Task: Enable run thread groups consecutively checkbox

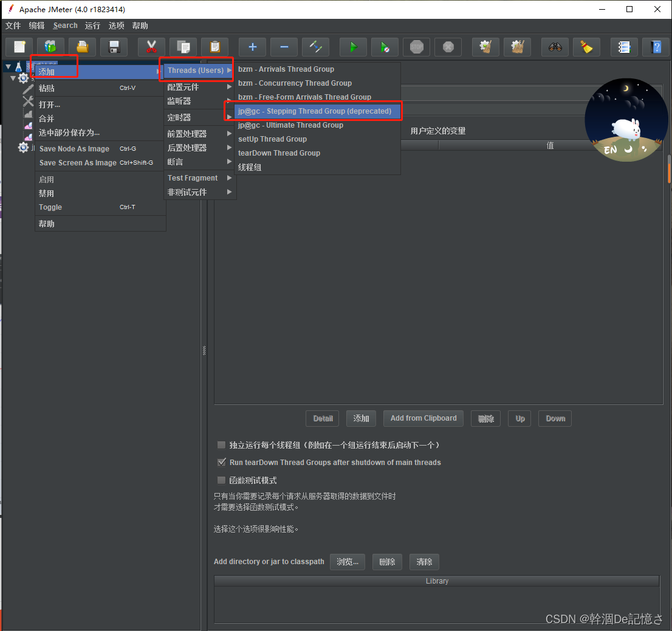Action: (x=221, y=445)
